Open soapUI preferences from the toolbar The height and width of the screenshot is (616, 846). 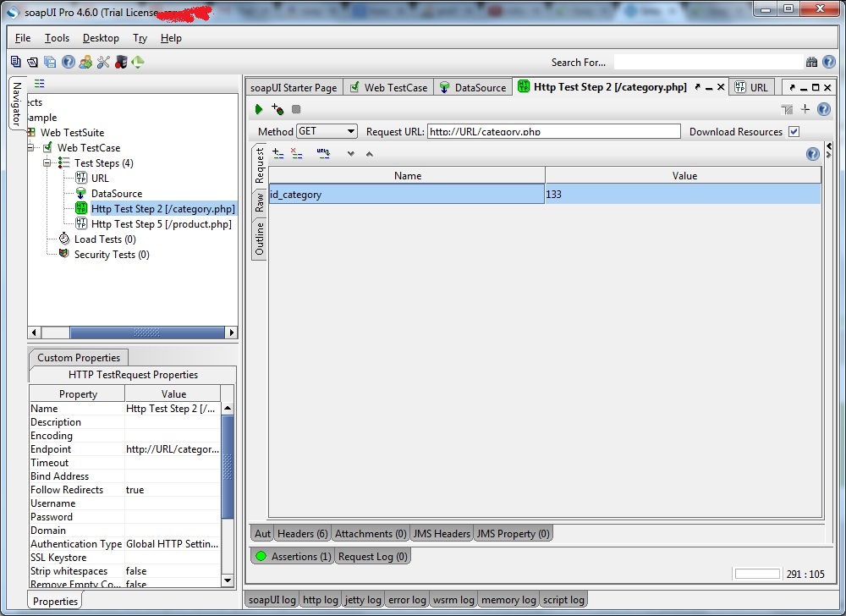tap(103, 62)
